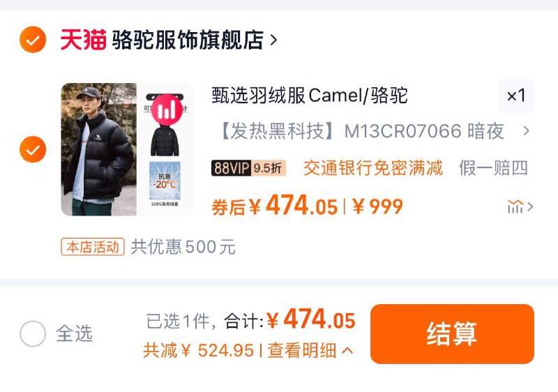Expand the M13CR07066 暗夜 variant selector
This screenshot has width=558, height=392.
point(375,131)
